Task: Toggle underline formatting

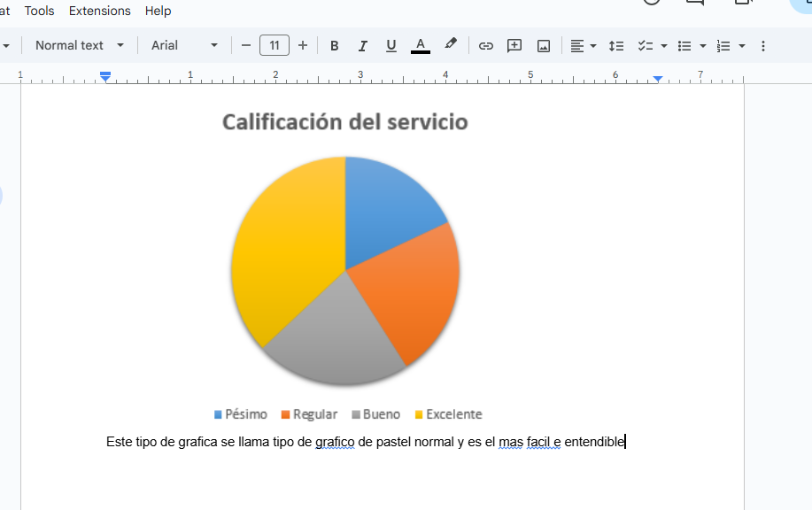Action: 391,46
